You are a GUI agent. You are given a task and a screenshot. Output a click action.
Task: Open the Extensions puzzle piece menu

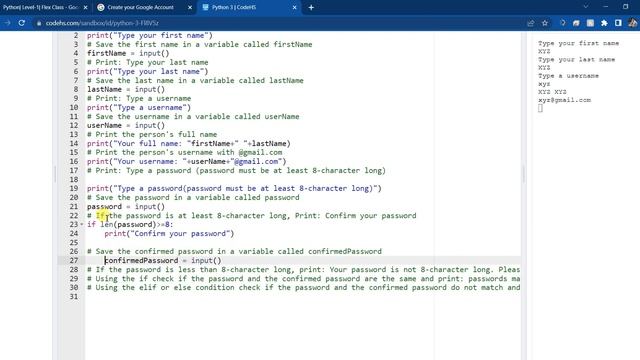coord(604,23)
